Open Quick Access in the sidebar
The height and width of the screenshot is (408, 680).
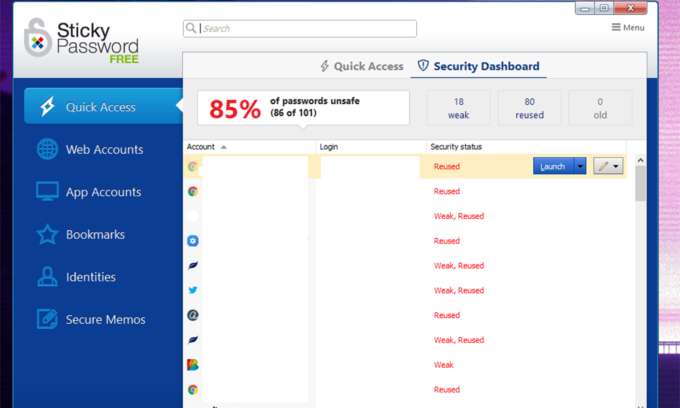[103, 106]
